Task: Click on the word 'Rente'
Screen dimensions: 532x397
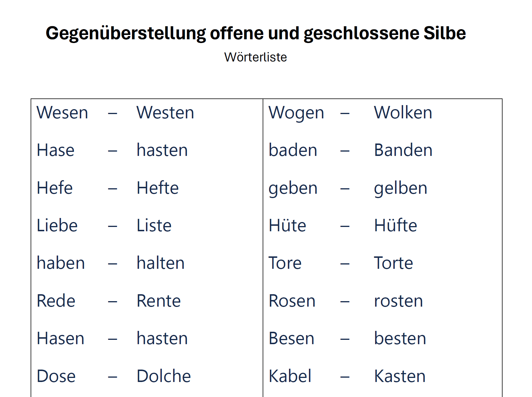Action: point(159,301)
